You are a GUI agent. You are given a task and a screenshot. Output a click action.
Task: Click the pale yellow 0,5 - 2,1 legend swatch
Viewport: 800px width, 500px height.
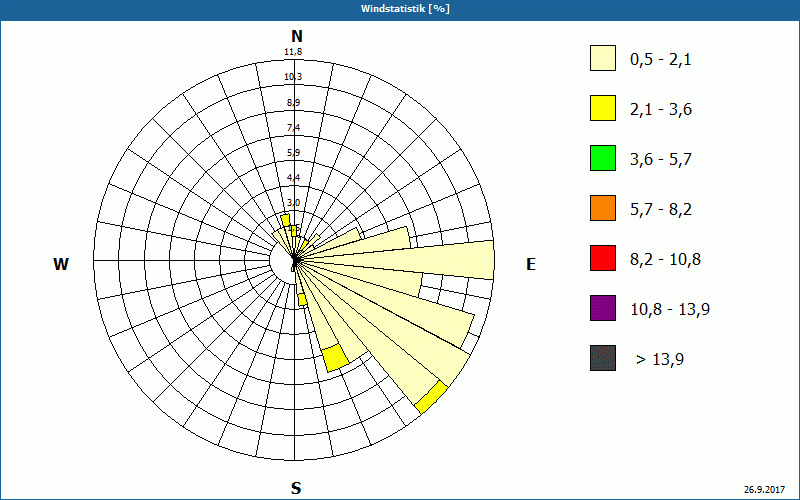click(603, 58)
